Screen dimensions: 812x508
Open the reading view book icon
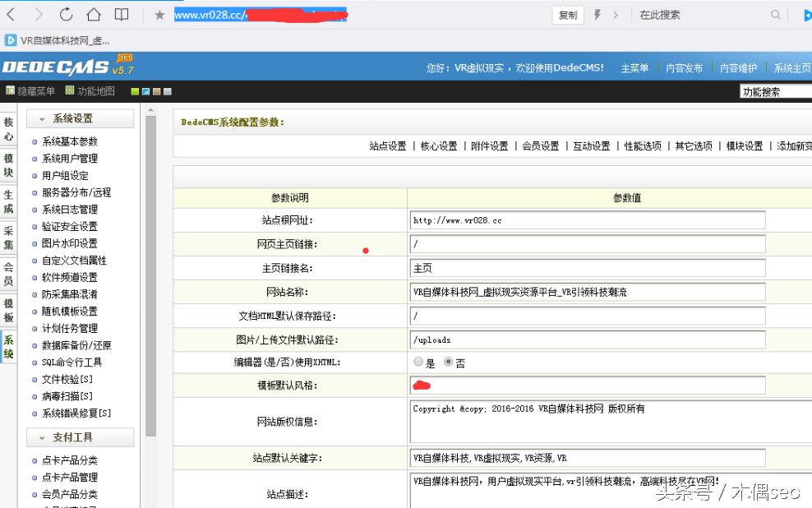122,14
